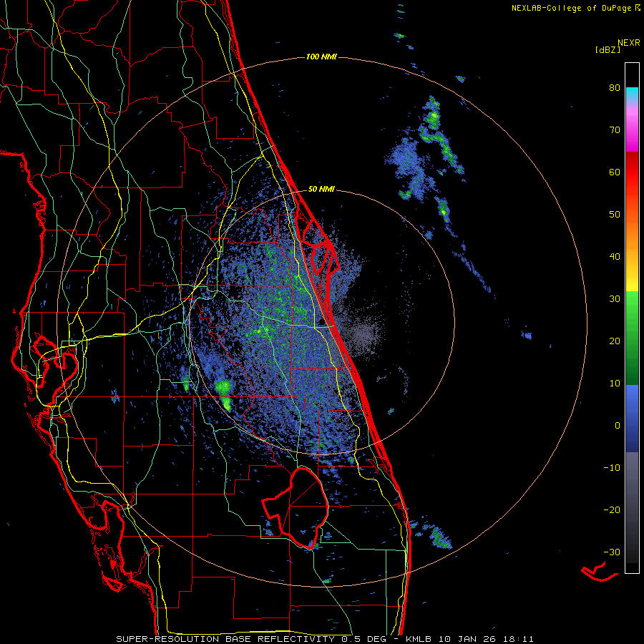Screen dimensions: 644x644
Task: Click the 50 NMI range ring label
Action: pos(321,190)
